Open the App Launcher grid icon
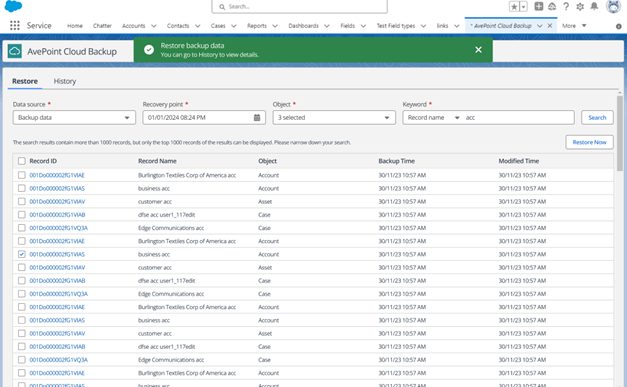The image size is (627, 387). tap(15, 26)
